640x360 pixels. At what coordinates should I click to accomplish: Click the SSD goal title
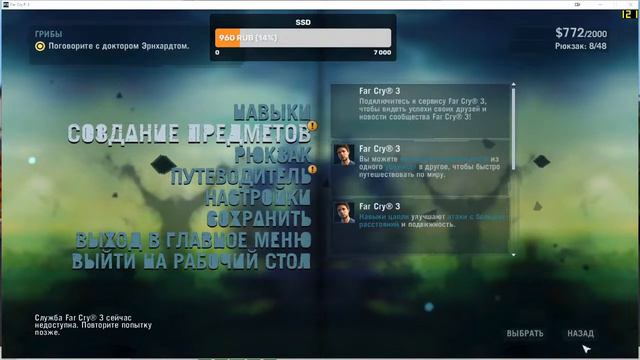coord(303,22)
